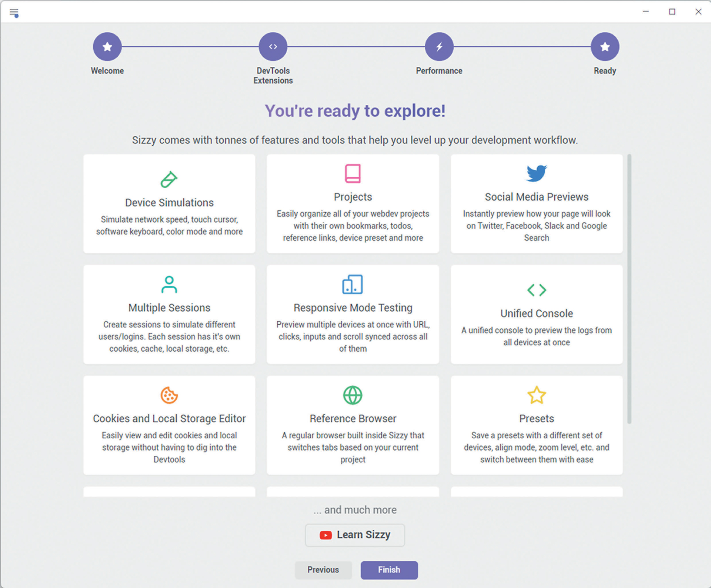Screen dimensions: 711x588
Task: Go to DevTools Extensions step icon
Action: pyautogui.click(x=273, y=47)
